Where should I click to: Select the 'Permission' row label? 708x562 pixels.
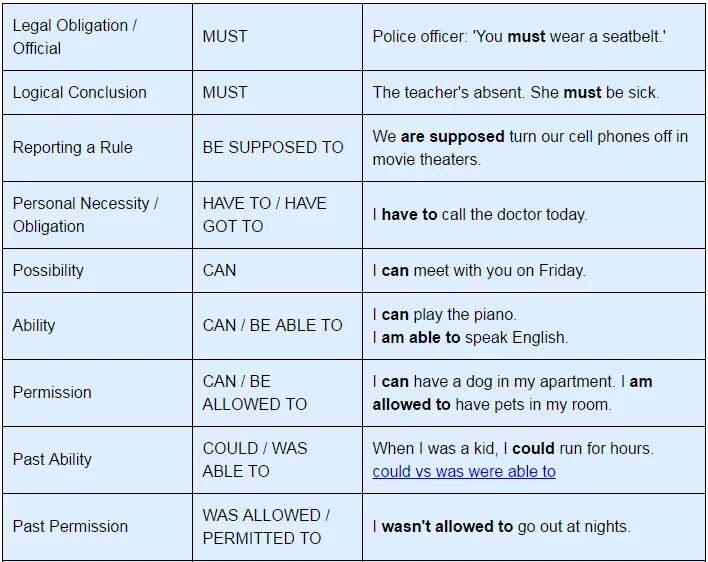tap(52, 392)
